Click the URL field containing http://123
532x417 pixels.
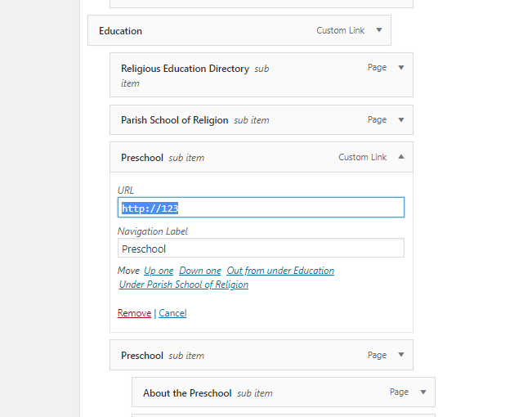[261, 208]
